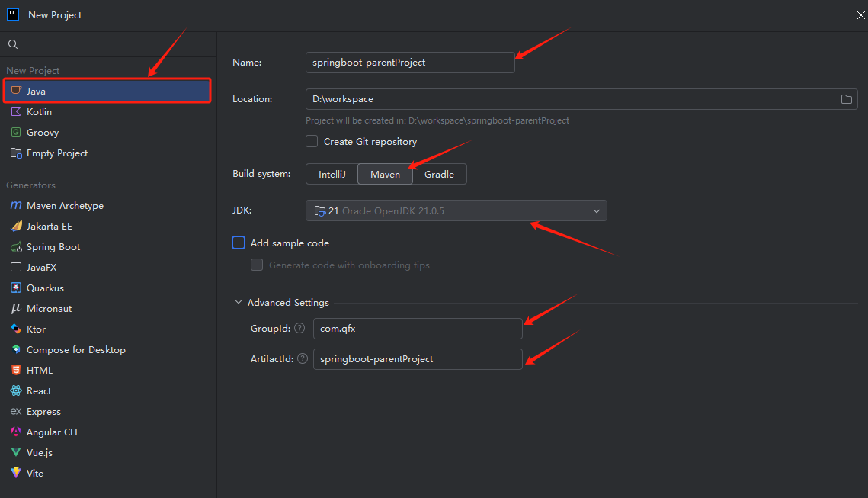The height and width of the screenshot is (498, 868).
Task: Select the Groovy project type icon
Action: coord(16,132)
